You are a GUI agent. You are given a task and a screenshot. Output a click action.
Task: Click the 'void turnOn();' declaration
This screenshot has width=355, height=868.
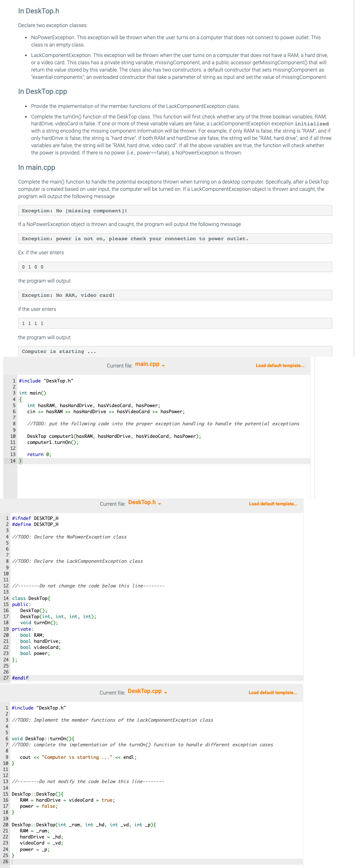(39, 623)
